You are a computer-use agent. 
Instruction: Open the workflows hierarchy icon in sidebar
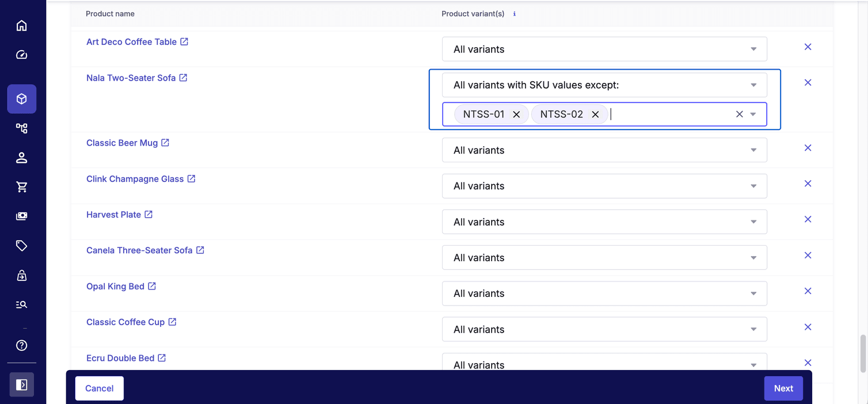click(x=21, y=128)
